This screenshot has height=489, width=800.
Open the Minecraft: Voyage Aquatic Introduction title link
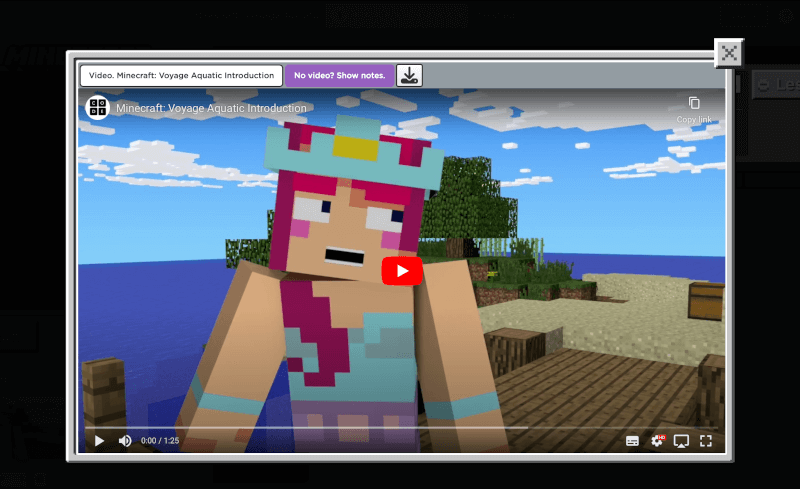(x=211, y=108)
